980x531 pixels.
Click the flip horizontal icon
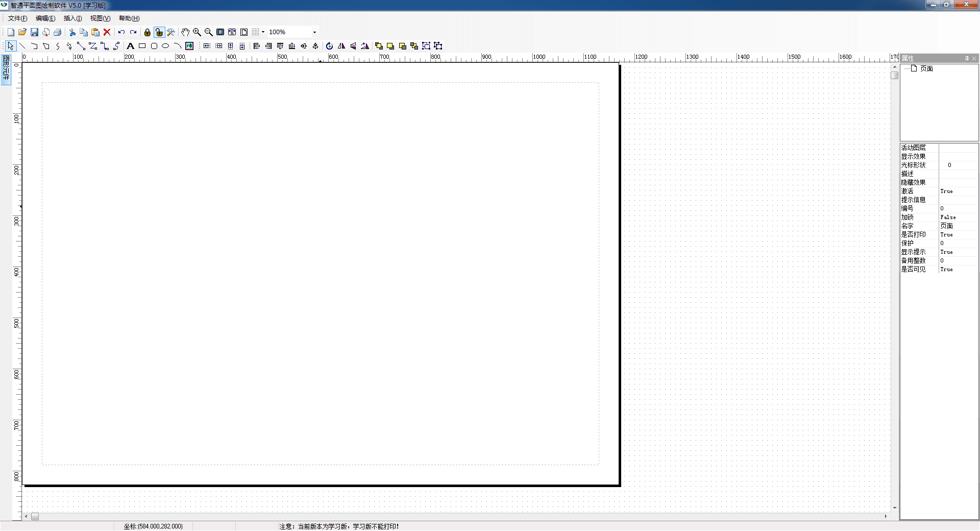pos(341,46)
